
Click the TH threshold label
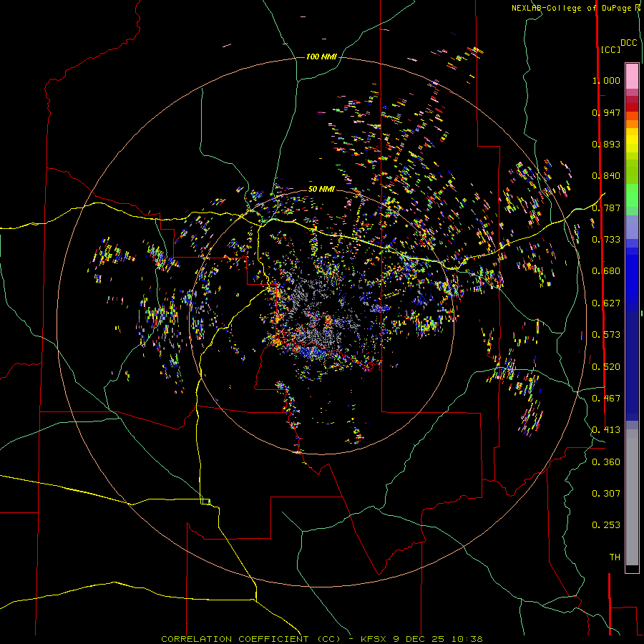[x=615, y=557]
